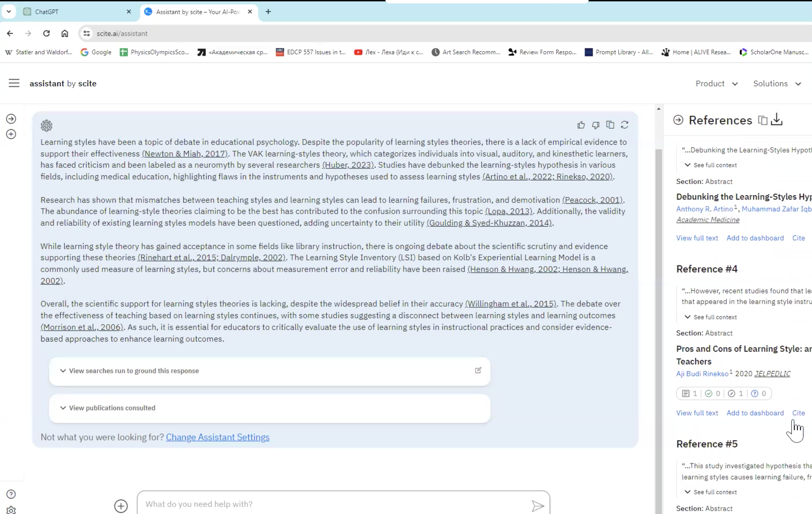Click the thumbs up icon on response
The image size is (812, 514).
click(581, 125)
